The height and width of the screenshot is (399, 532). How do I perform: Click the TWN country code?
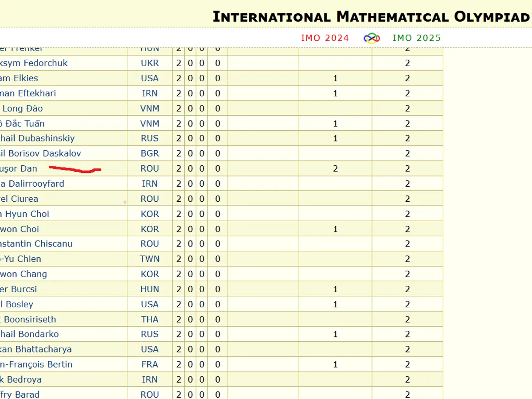tap(149, 259)
